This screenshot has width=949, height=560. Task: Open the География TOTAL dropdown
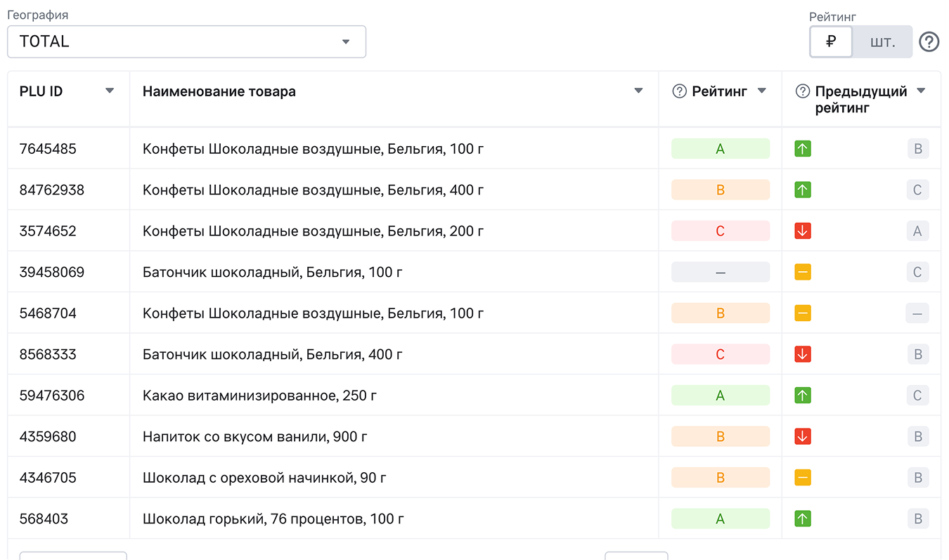click(186, 42)
